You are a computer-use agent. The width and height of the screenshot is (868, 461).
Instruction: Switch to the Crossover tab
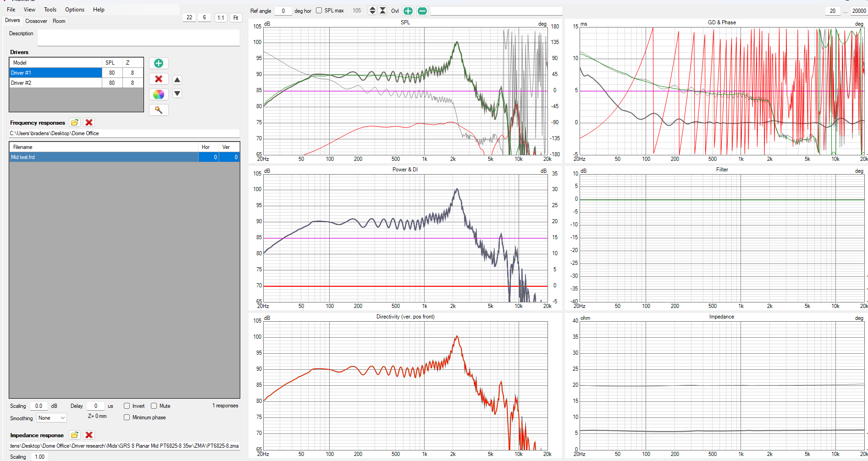36,21
